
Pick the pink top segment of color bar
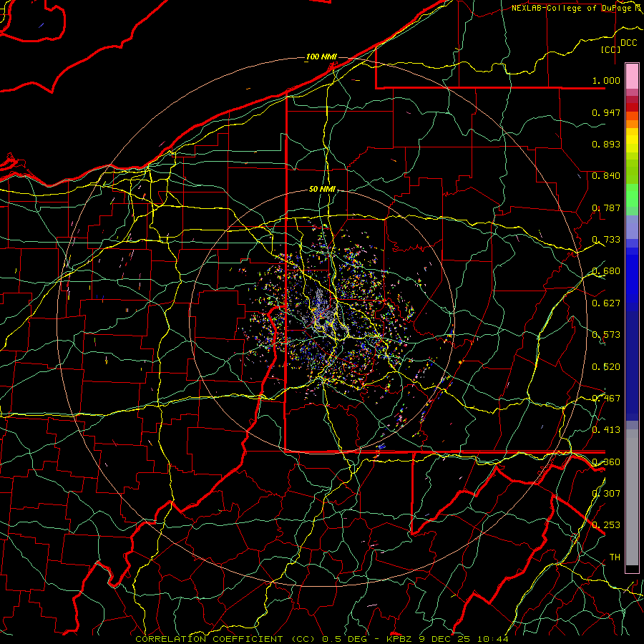pos(632,76)
